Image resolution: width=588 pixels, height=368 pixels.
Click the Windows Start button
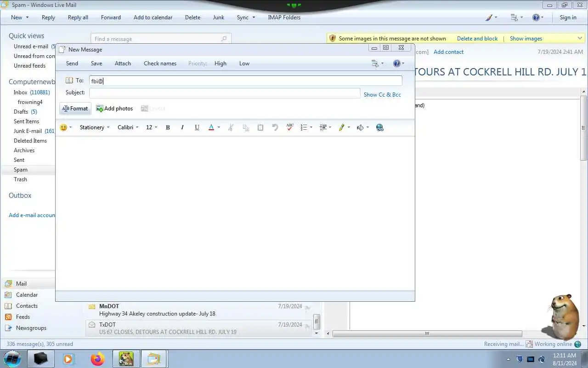click(12, 358)
